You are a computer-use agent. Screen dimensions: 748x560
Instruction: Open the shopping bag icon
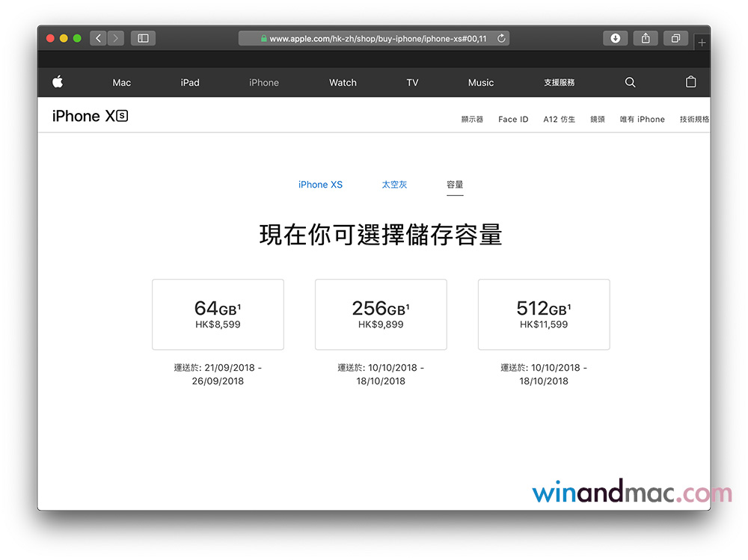690,82
